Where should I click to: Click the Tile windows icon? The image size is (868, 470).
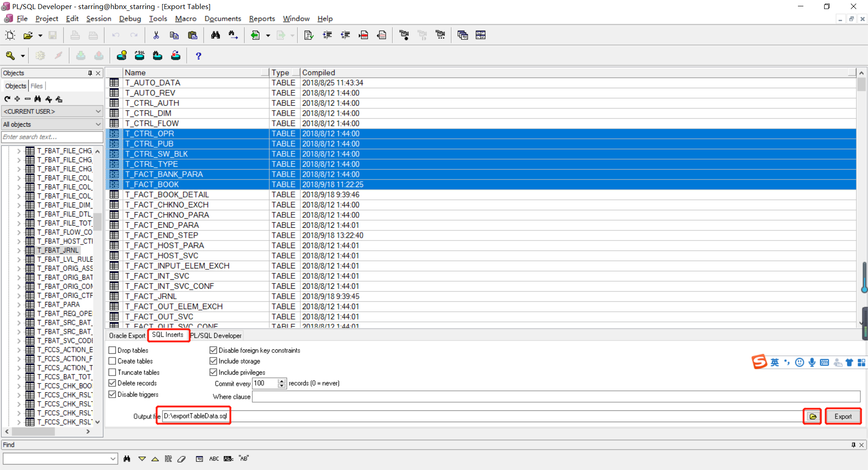click(481, 35)
